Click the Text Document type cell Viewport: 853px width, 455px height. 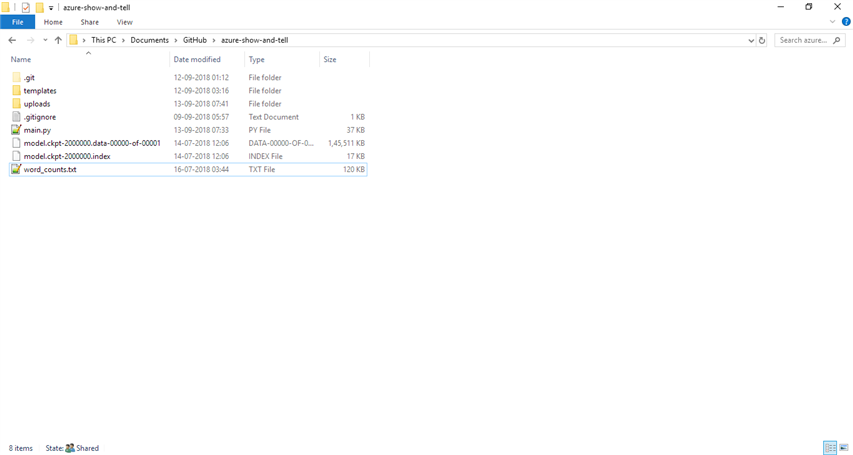[274, 117]
